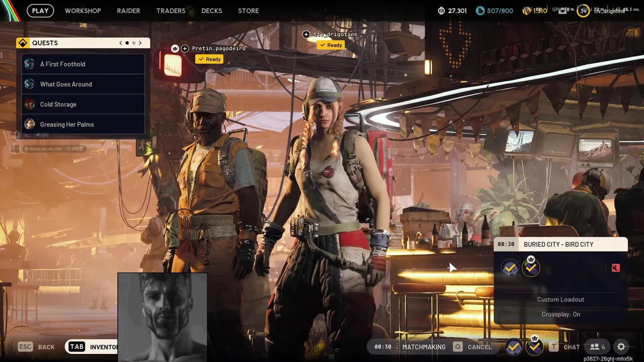644x362 pixels.
Task: Click the plus icon next to ttv_drigotine
Action: click(306, 34)
